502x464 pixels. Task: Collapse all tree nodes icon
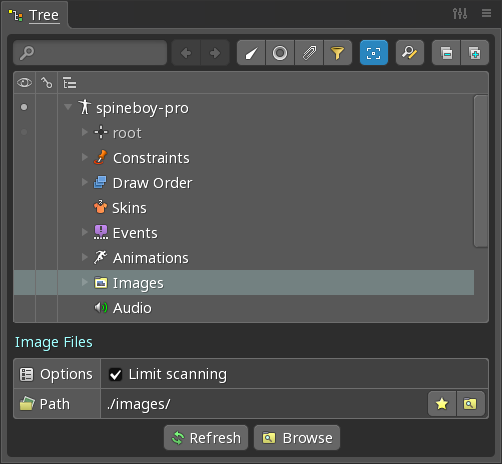pyautogui.click(x=446, y=53)
